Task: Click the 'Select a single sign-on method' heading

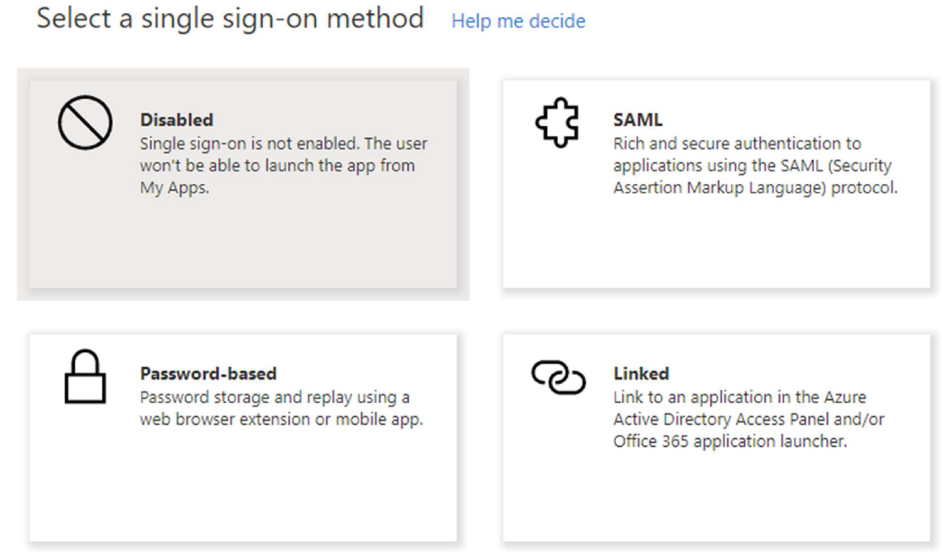Action: point(230,18)
